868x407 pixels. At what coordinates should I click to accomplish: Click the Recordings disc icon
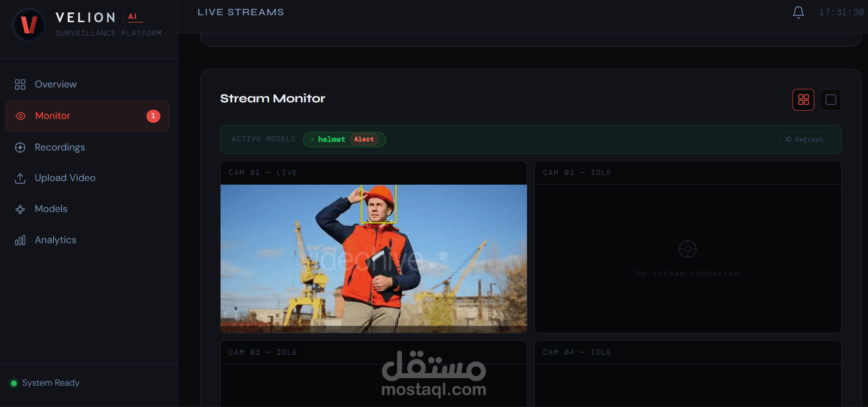20,147
